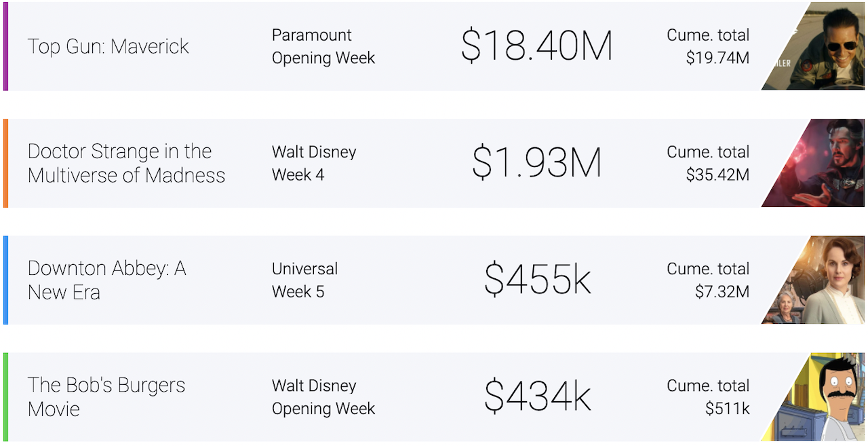
Task: Click the $18.40M weekend gross figure
Action: (536, 46)
